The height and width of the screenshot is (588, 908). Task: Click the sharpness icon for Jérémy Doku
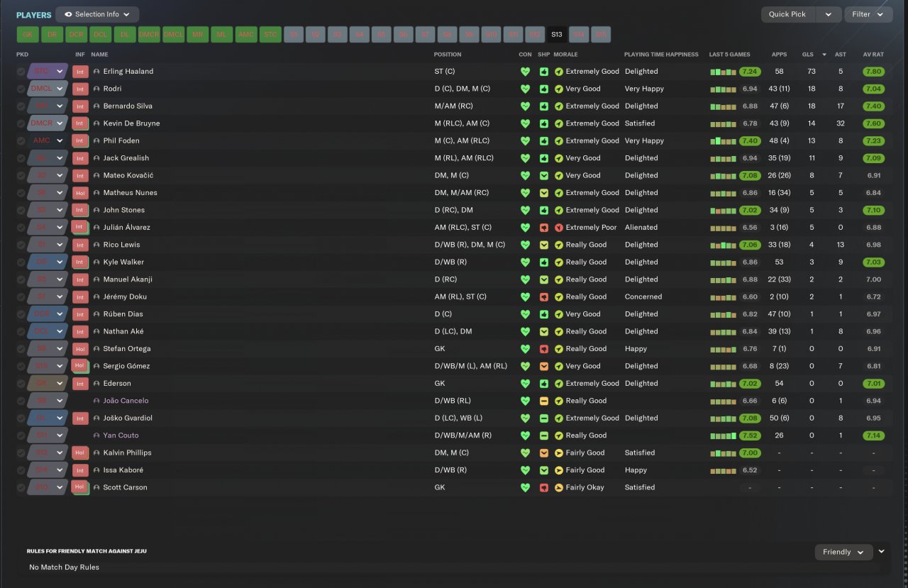543,297
